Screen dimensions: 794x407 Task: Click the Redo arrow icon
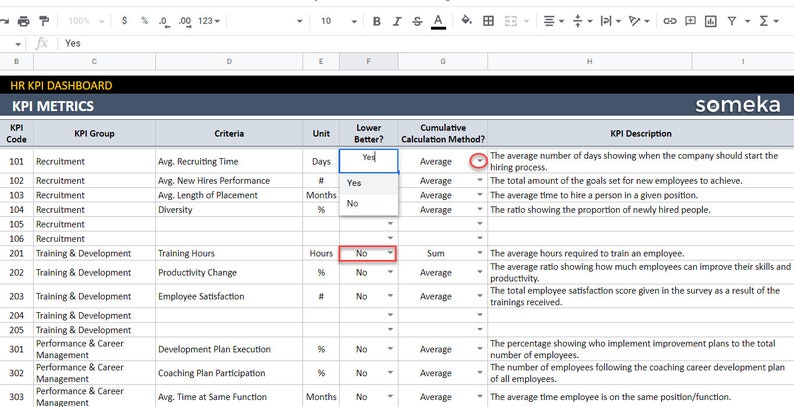click(5, 21)
